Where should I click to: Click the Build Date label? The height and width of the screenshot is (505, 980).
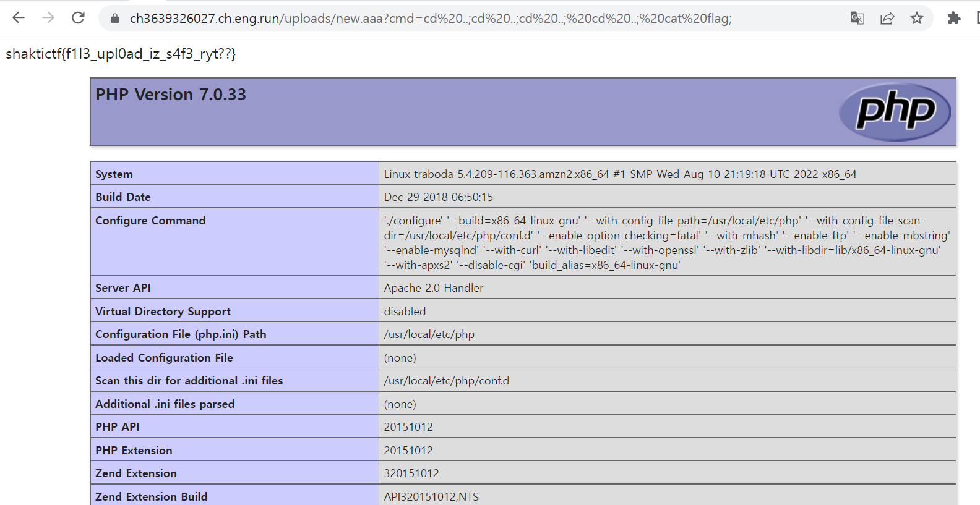click(x=123, y=197)
